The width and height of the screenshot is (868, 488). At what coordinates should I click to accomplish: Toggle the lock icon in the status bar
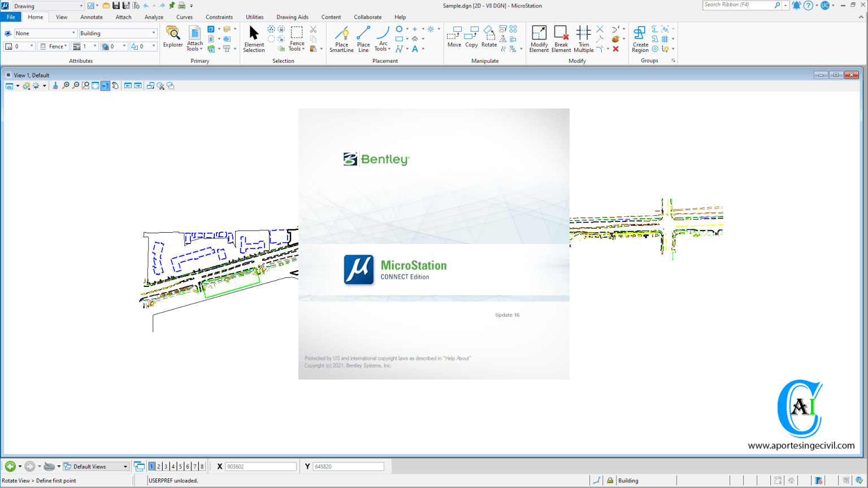coord(609,480)
